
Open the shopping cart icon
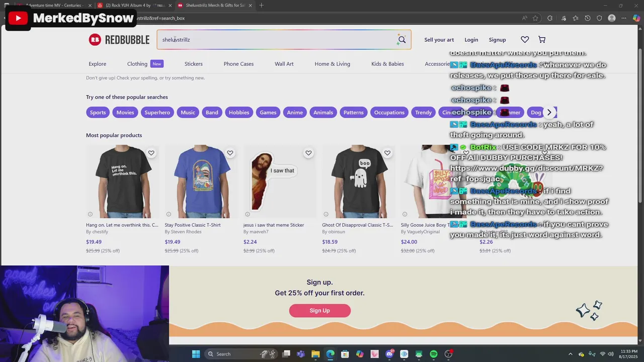542,40
